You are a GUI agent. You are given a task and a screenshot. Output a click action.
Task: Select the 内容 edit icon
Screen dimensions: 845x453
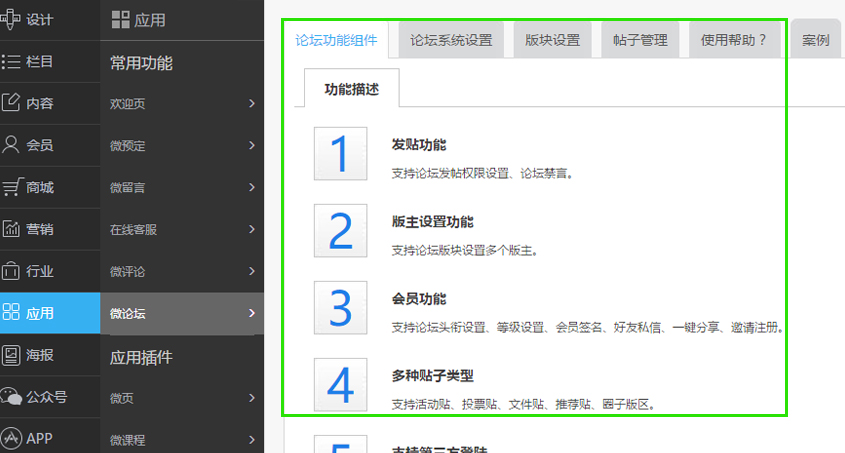pyautogui.click(x=11, y=103)
